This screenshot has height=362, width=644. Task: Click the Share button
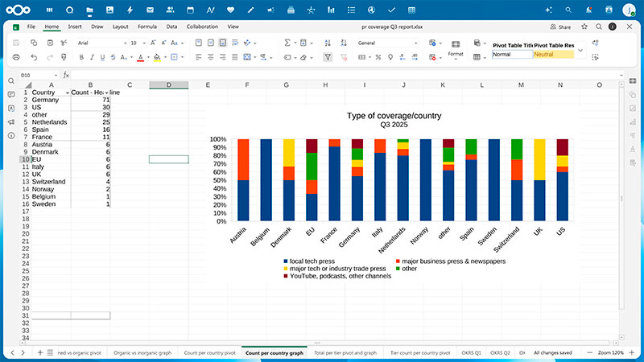(561, 27)
